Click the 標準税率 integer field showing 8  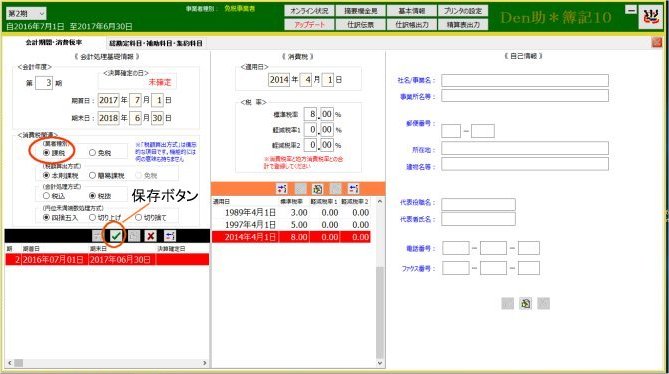click(x=311, y=114)
